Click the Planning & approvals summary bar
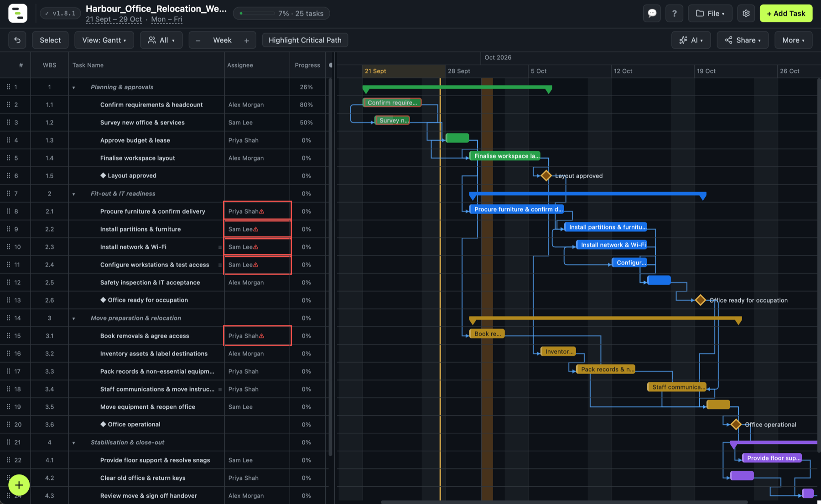 pyautogui.click(x=457, y=87)
